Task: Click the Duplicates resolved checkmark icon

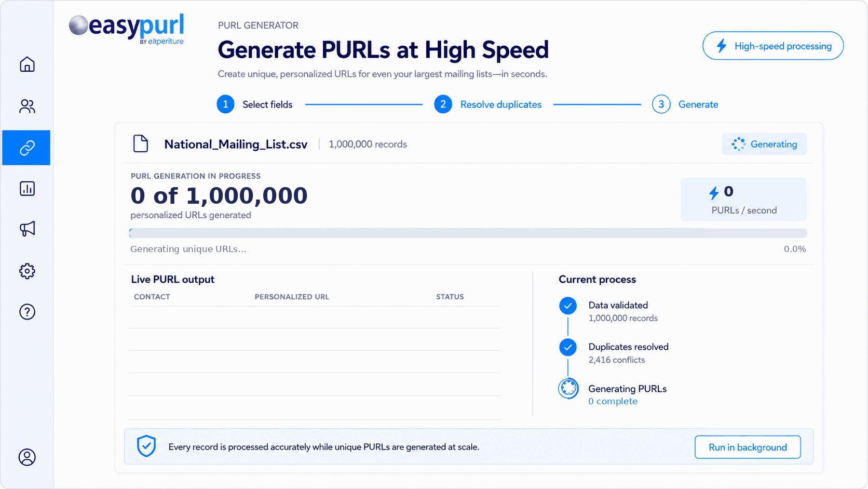Action: 568,347
